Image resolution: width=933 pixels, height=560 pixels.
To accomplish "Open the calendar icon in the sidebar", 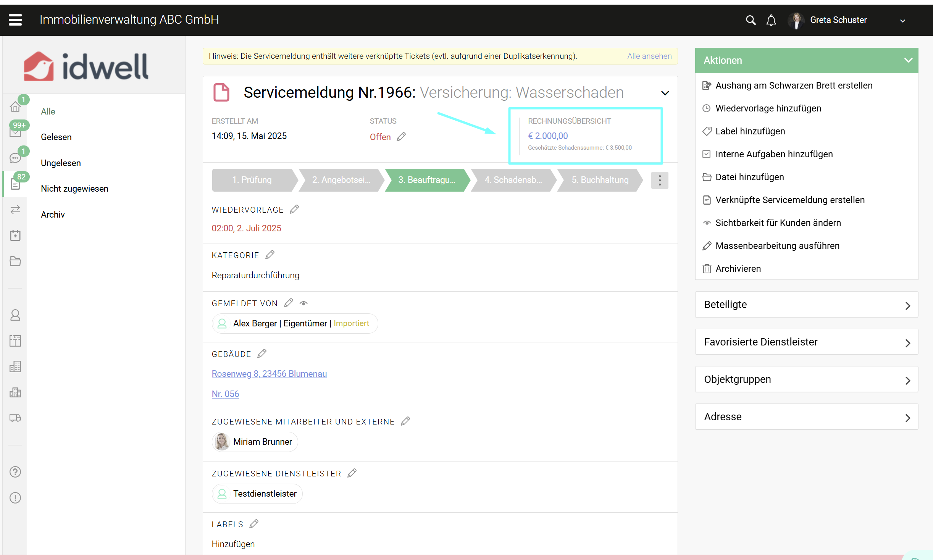I will [x=15, y=236].
